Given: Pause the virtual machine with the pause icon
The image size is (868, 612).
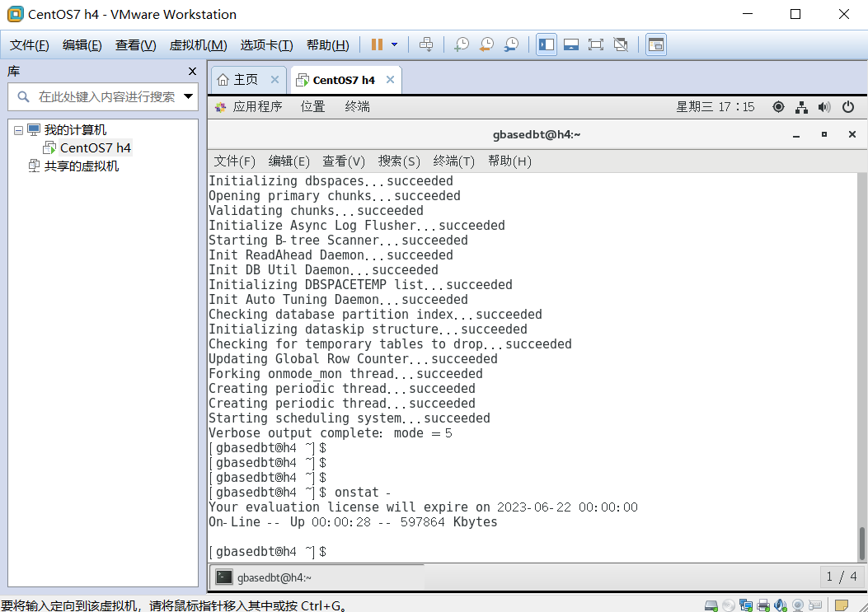Looking at the screenshot, I should click(x=377, y=44).
